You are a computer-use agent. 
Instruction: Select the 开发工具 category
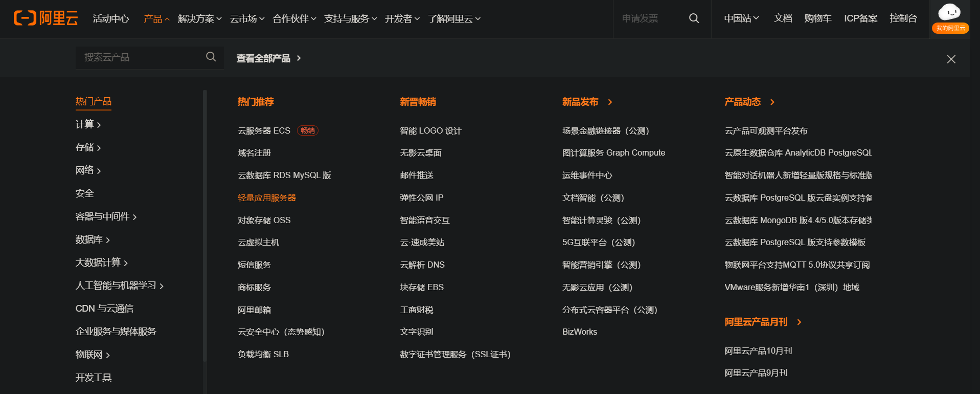(x=94, y=378)
